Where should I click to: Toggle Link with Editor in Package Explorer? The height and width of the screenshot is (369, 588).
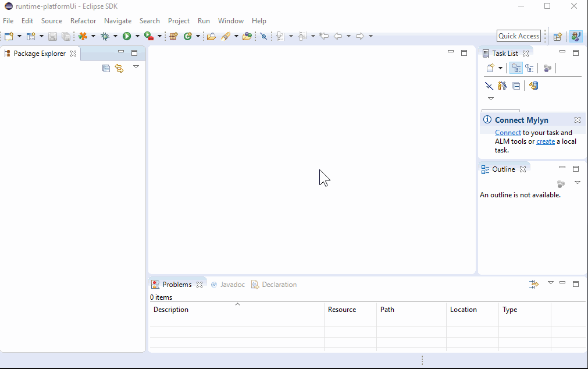[119, 68]
